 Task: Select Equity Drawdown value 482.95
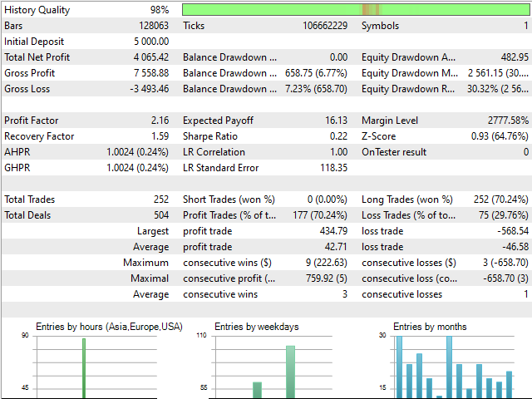click(x=515, y=57)
